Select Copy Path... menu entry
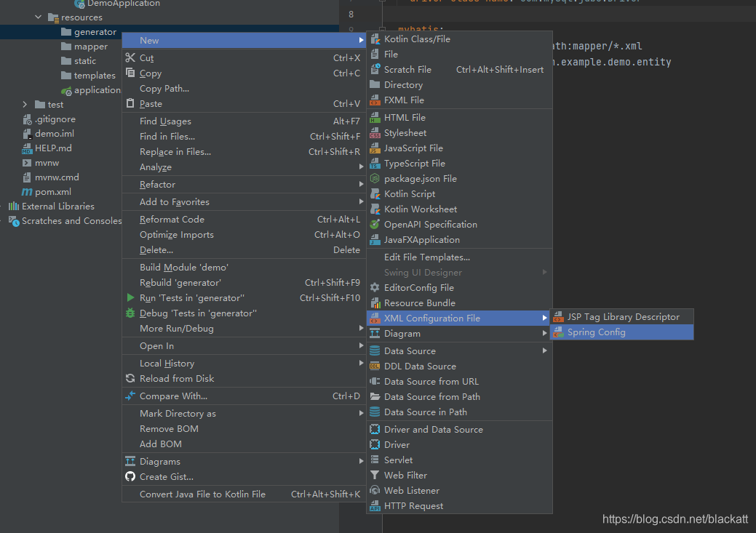The height and width of the screenshot is (533, 756). [244, 89]
